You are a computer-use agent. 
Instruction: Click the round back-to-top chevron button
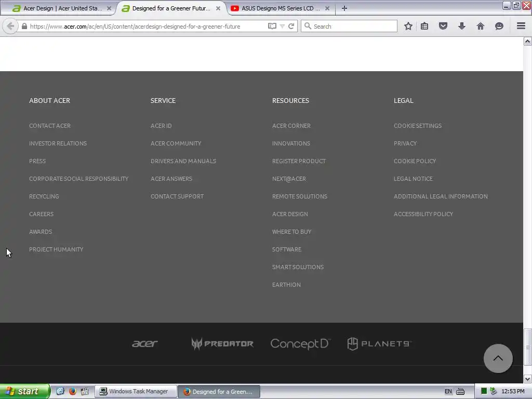coord(498,358)
